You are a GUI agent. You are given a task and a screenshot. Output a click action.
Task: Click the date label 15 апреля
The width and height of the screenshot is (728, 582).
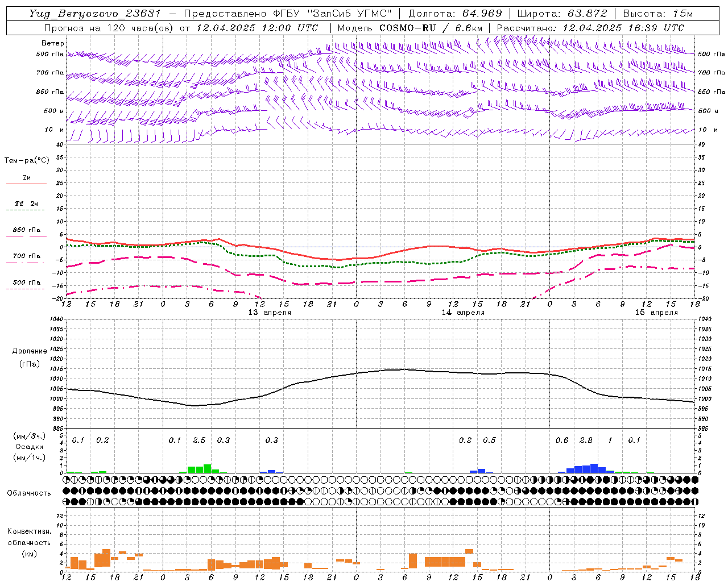656,313
